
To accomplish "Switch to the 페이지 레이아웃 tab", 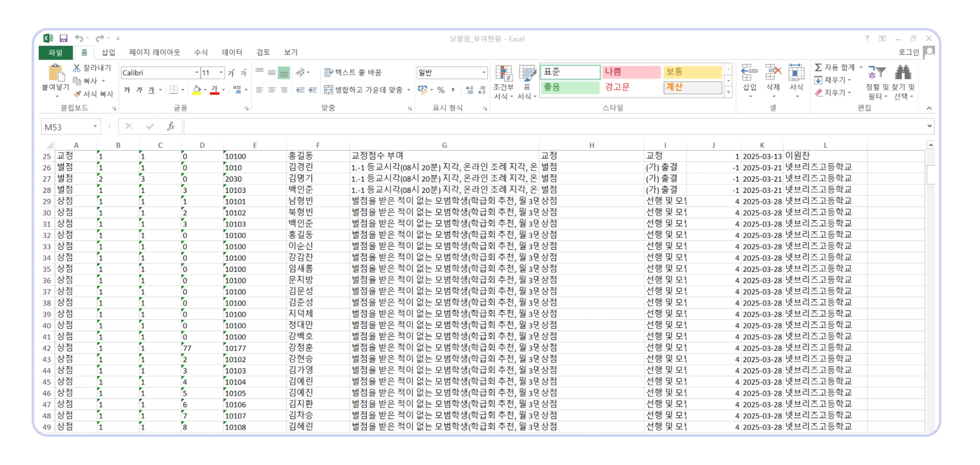I will point(154,52).
